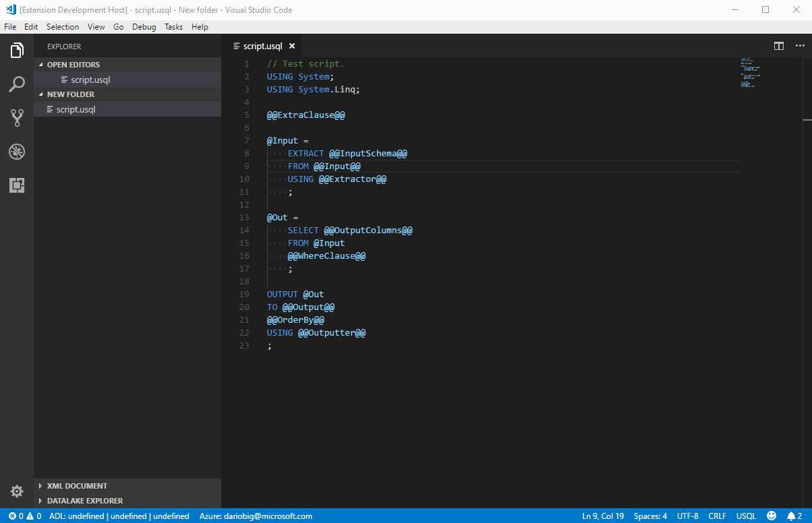The image size is (812, 523).
Task: Place cursor on @@OutputColumns@@ token
Action: [x=368, y=230]
